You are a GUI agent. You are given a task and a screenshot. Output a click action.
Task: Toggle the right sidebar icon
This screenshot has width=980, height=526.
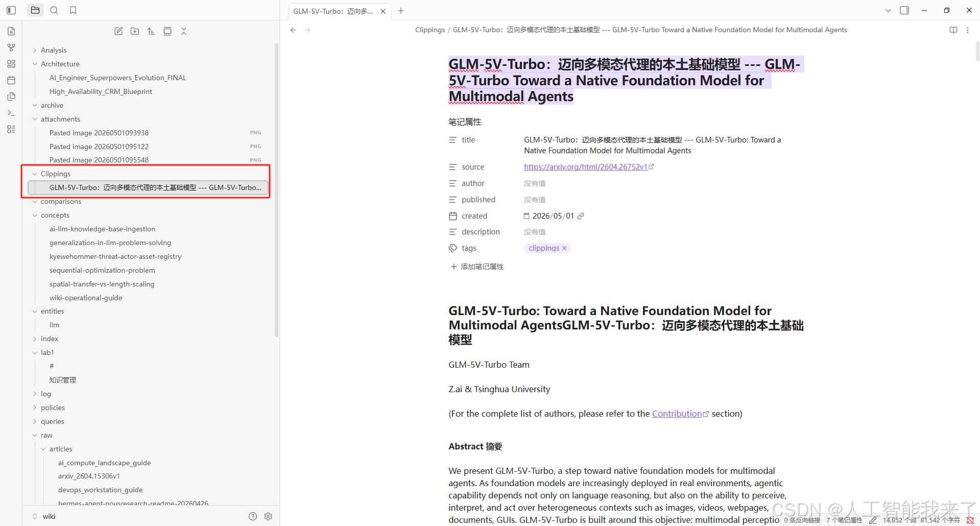tap(904, 10)
